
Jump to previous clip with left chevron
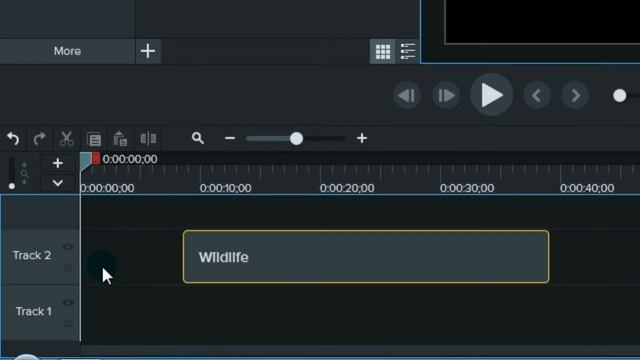[537, 96]
